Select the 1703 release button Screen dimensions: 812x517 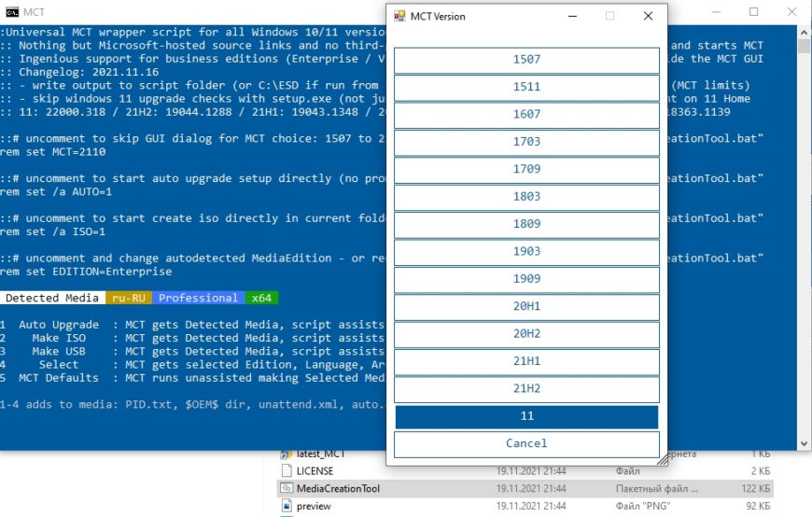tap(526, 143)
